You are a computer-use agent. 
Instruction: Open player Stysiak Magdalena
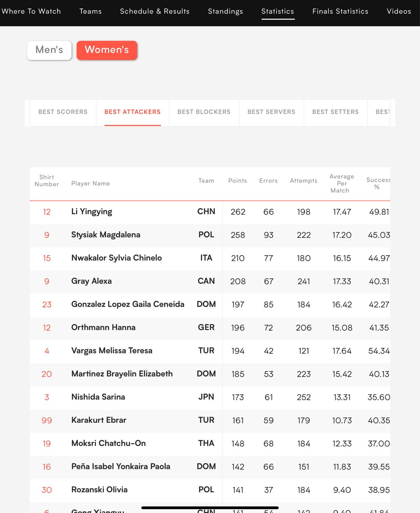(x=106, y=235)
